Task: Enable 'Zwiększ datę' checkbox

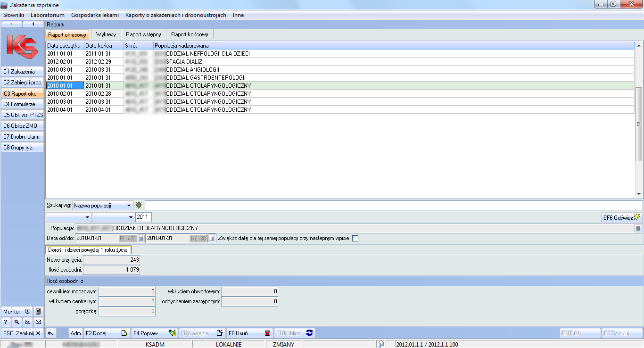Action: click(x=355, y=239)
